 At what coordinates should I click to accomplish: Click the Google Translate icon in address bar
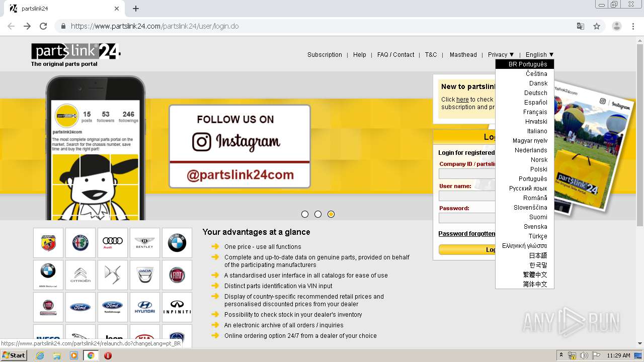581,26
